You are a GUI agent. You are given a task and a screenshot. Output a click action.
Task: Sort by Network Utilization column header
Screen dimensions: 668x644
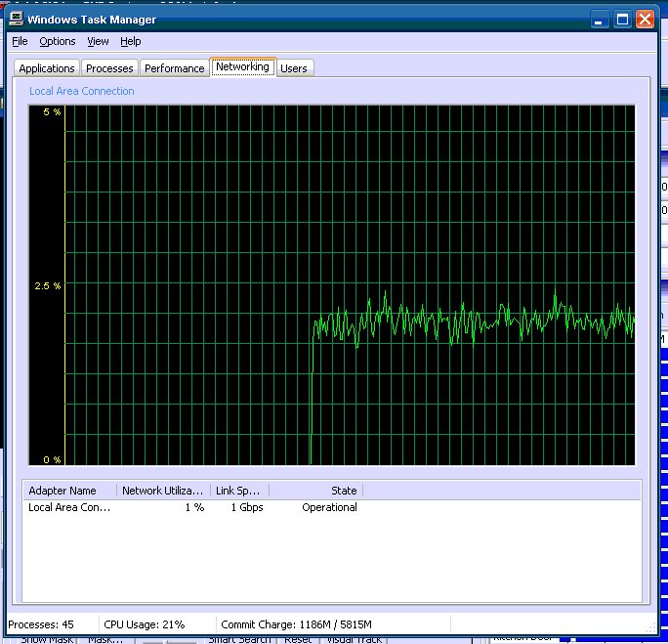164,491
